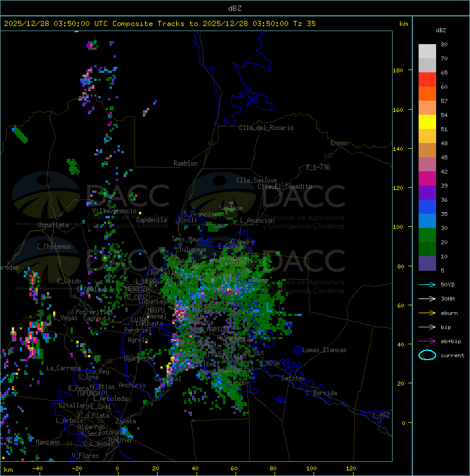Click the 'Clla.SanJose' map label
Viewport: 470px width, 476px height.
[x=256, y=180]
